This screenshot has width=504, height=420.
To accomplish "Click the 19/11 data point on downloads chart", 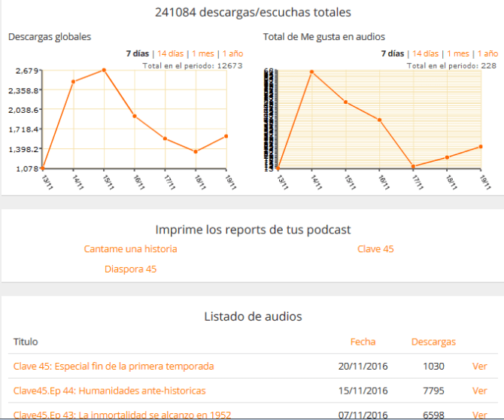I will click(x=226, y=136).
